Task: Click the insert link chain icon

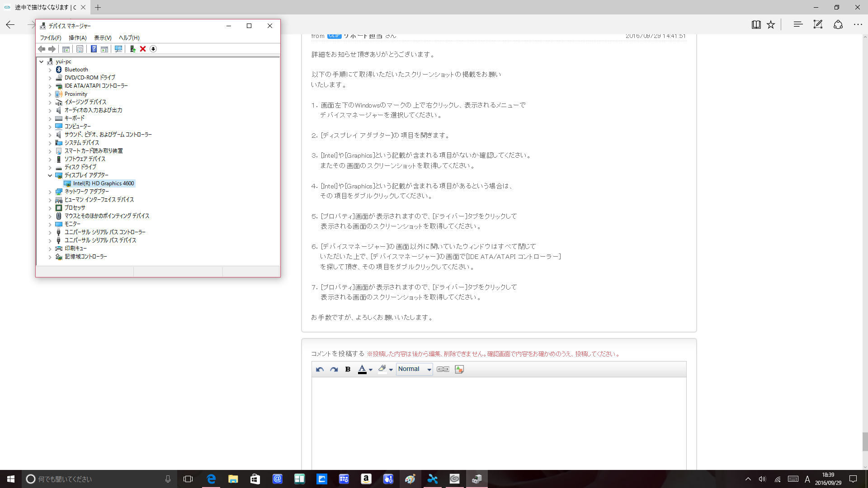Action: tap(443, 369)
